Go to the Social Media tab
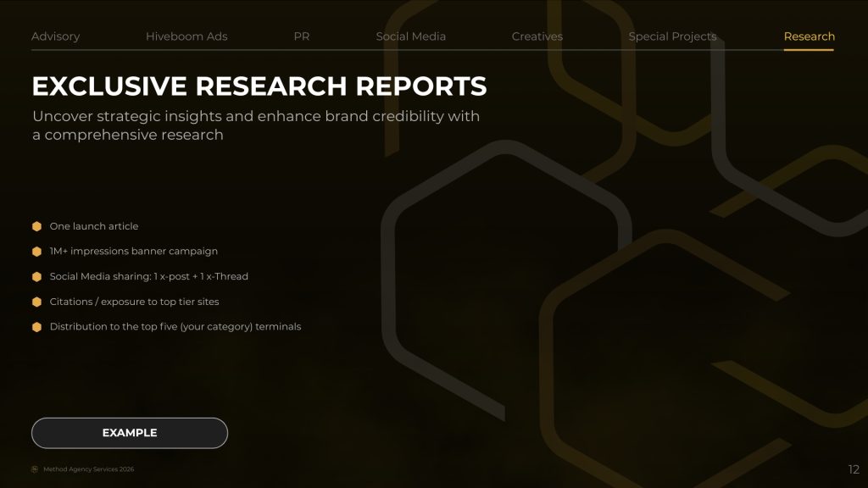 pyautogui.click(x=410, y=36)
